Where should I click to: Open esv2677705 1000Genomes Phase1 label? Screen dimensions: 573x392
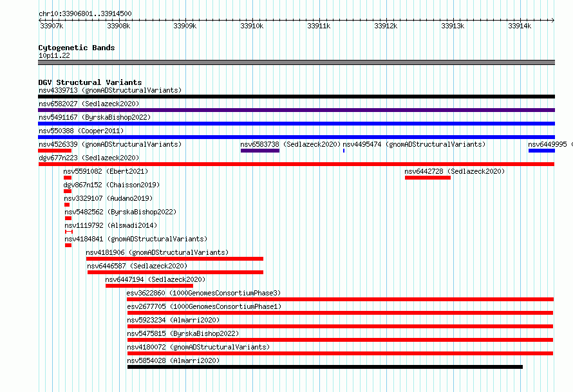(x=204, y=306)
